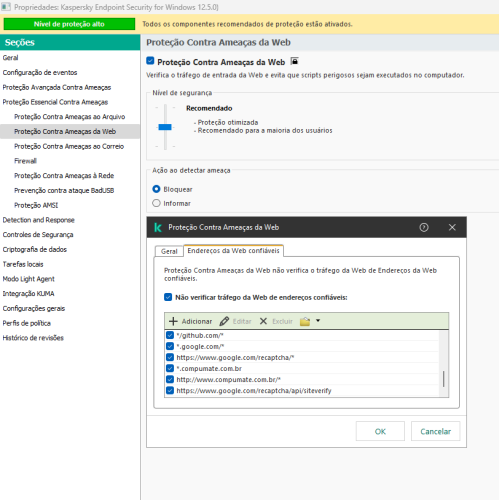The height and width of the screenshot is (500, 499).
Task: Click the trusted addresses list scrollbar thumb
Action: click(444, 379)
